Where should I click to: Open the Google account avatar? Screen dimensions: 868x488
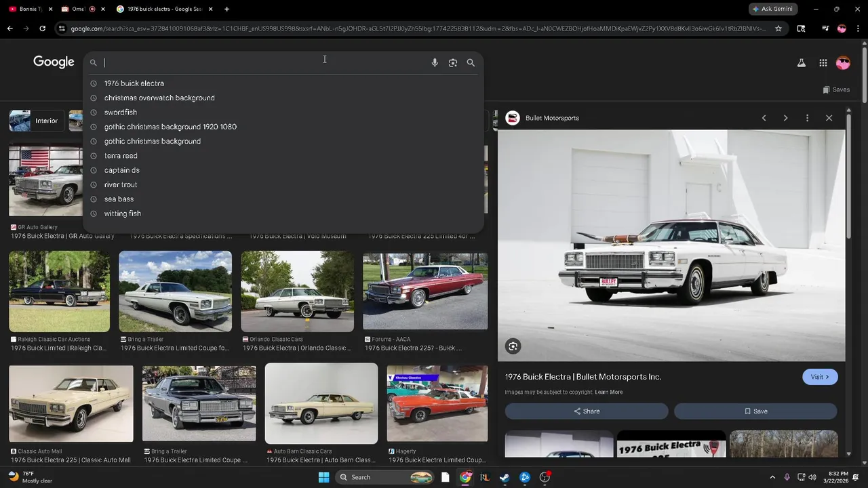(843, 62)
